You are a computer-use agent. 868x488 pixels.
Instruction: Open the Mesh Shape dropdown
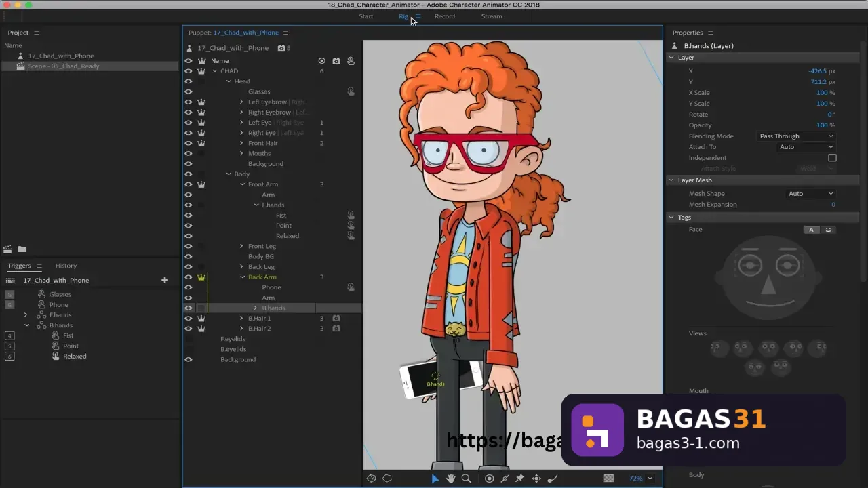(x=810, y=194)
